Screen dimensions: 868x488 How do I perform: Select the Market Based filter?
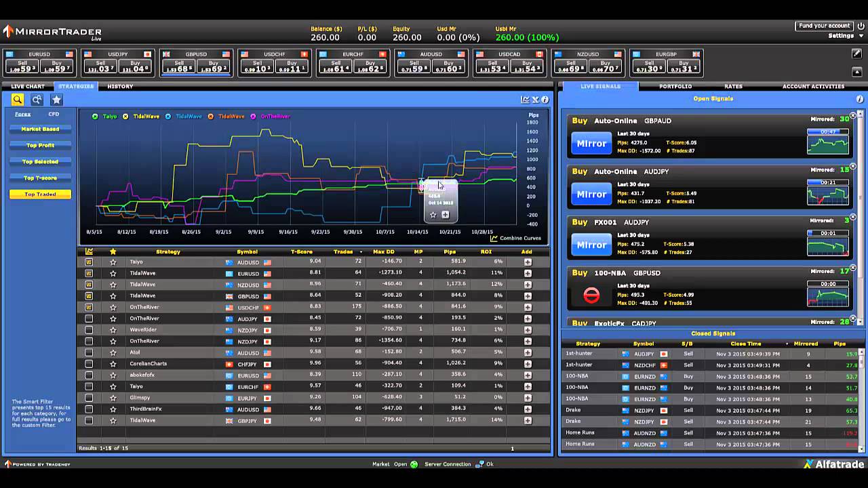[x=40, y=129]
